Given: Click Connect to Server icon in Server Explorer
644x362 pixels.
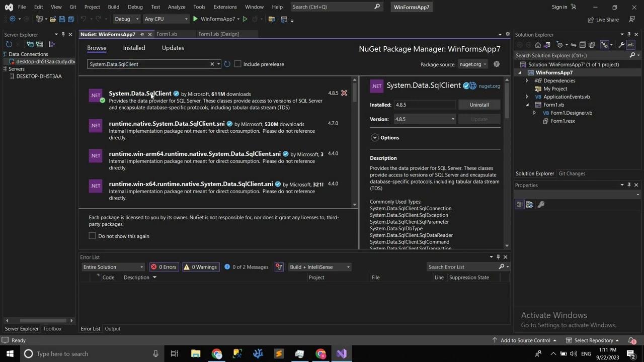Looking at the screenshot, I should coord(40,44).
